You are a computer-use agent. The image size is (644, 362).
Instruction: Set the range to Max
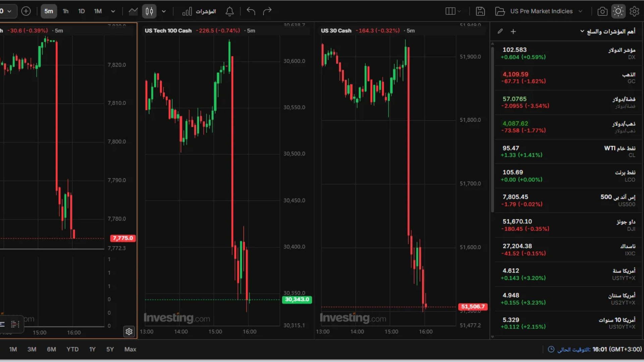point(130,349)
